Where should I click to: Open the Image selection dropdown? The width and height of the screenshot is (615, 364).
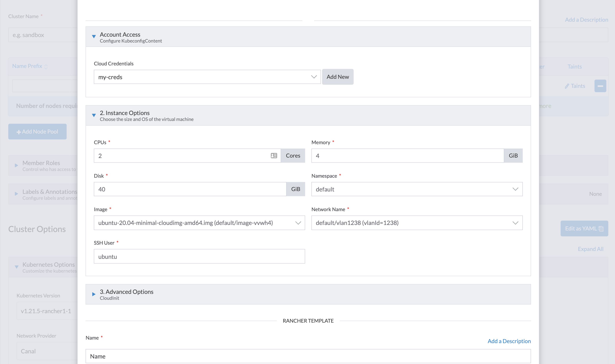[x=199, y=223]
